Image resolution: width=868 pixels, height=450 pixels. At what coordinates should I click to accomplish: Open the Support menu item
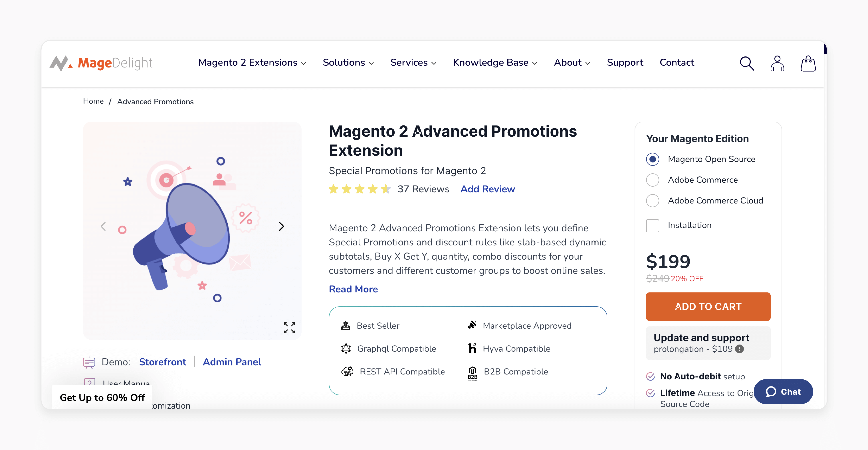[x=625, y=63]
